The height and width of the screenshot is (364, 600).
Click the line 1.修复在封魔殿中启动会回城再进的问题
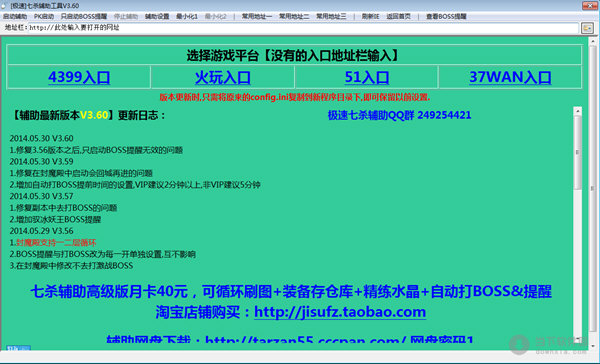[x=81, y=173]
